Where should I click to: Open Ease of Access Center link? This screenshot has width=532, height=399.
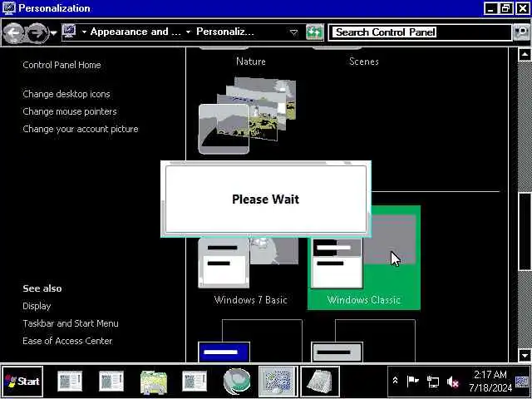[67, 341]
